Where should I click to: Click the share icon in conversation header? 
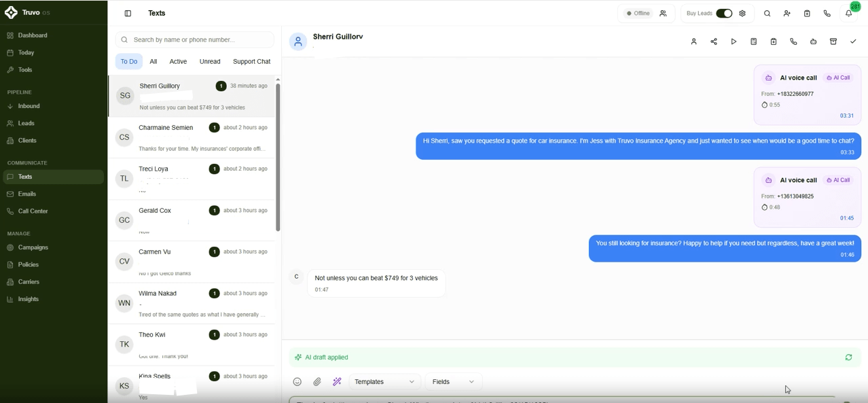[x=714, y=41]
